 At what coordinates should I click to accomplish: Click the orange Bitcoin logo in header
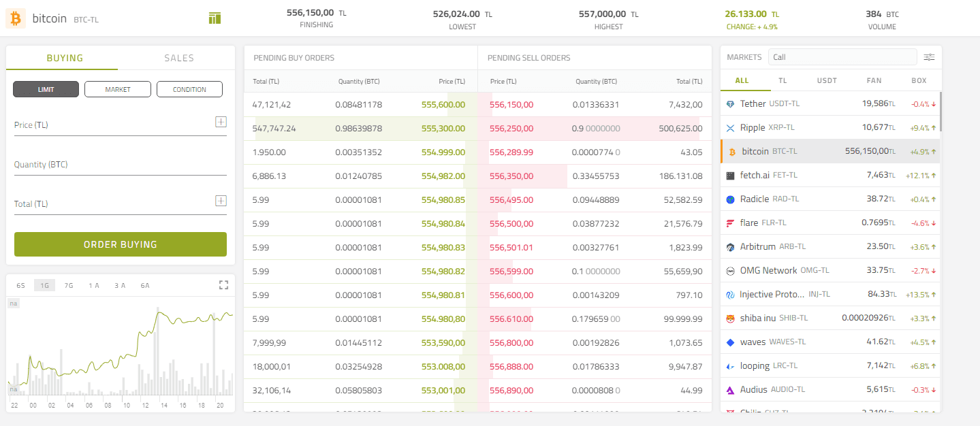[16, 18]
